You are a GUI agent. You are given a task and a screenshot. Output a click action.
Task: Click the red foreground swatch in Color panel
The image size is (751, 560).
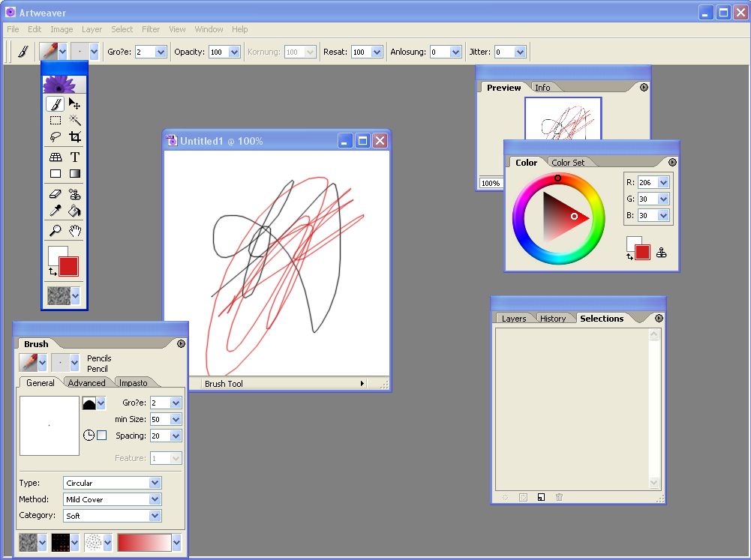(x=642, y=253)
